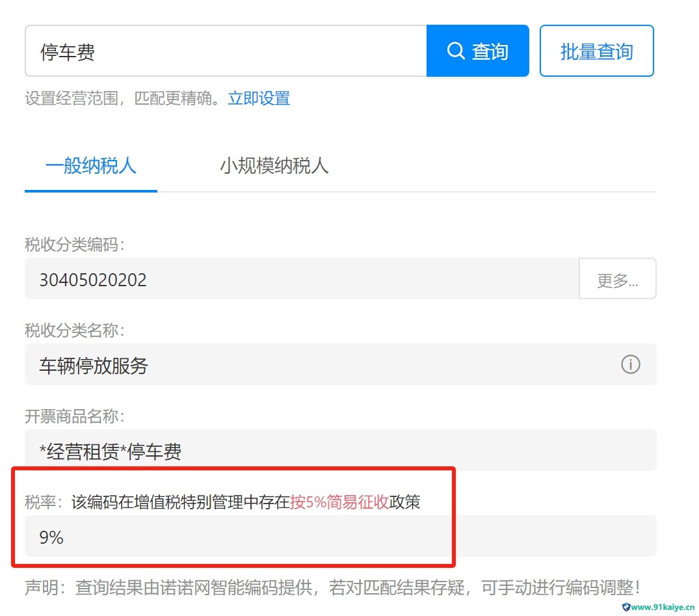Open 批量查询 batch query
Screen dimensions: 699x616
click(596, 51)
